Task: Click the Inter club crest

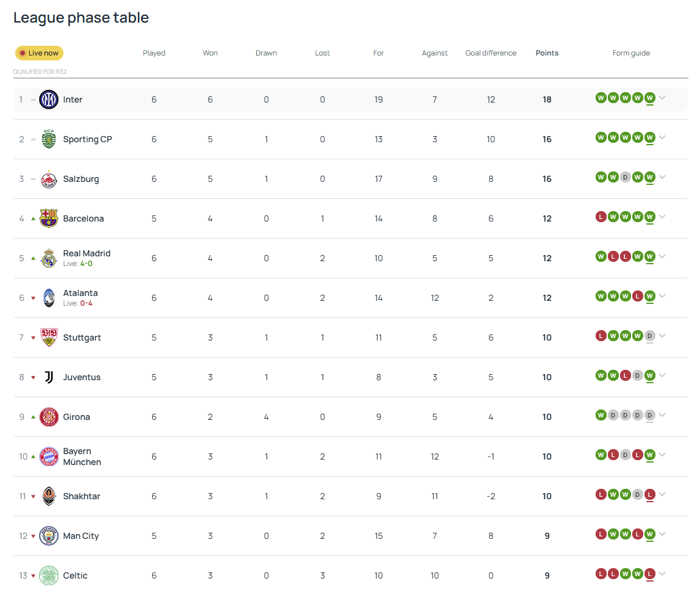Action: click(x=49, y=99)
